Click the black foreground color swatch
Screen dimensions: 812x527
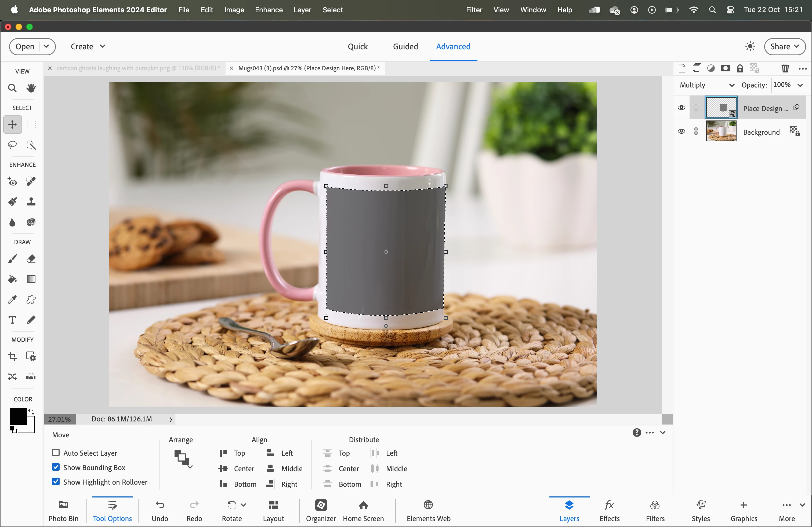[17, 416]
